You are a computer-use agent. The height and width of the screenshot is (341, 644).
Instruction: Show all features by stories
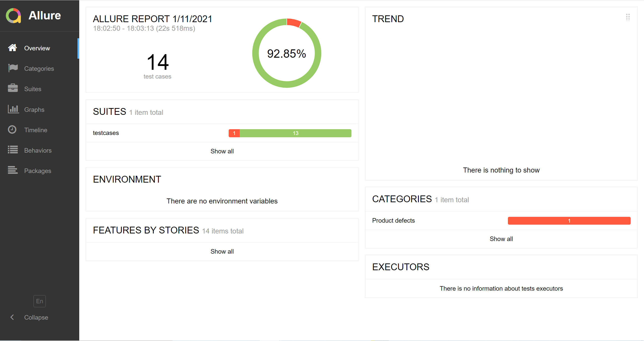point(222,251)
